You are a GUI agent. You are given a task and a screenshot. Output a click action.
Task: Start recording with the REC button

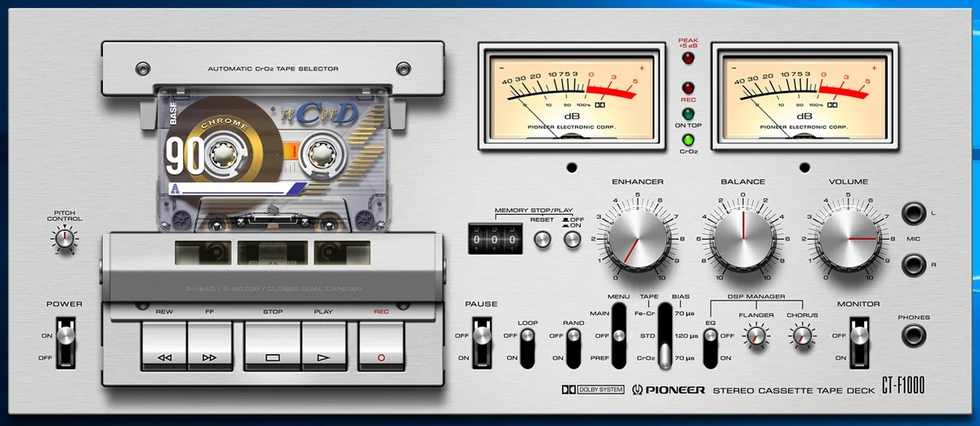point(381,346)
